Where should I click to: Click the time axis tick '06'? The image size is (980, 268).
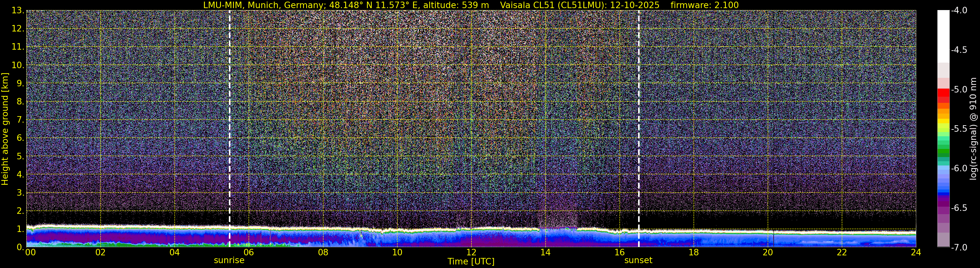(x=248, y=252)
